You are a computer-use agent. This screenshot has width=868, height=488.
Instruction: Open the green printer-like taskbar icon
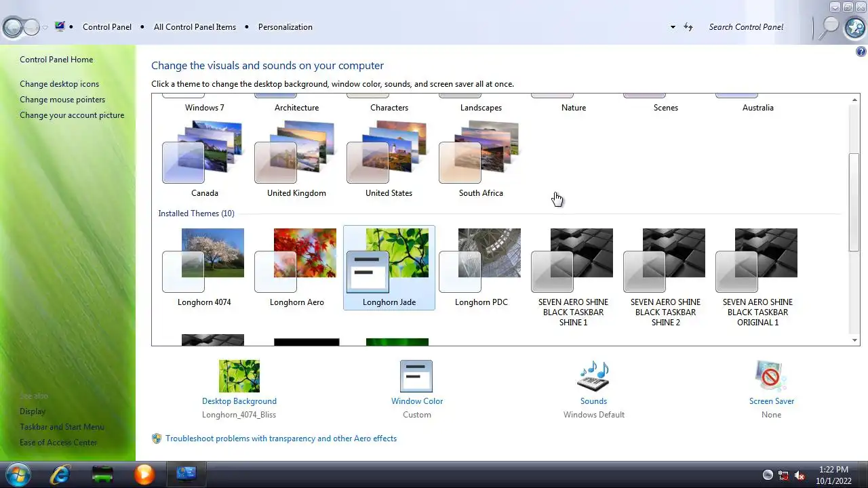[102, 474]
